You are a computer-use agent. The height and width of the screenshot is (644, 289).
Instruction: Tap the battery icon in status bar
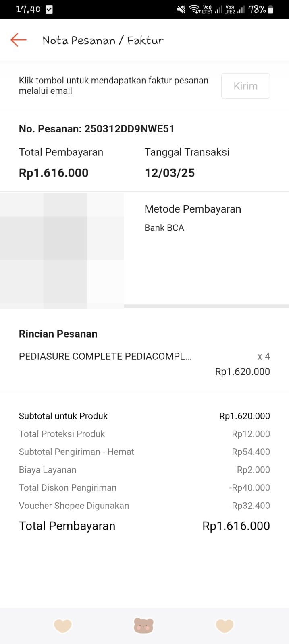pyautogui.click(x=270, y=9)
